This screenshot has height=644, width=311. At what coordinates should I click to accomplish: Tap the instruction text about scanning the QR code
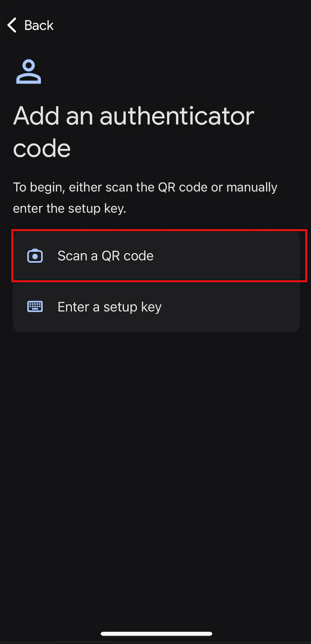(x=145, y=197)
